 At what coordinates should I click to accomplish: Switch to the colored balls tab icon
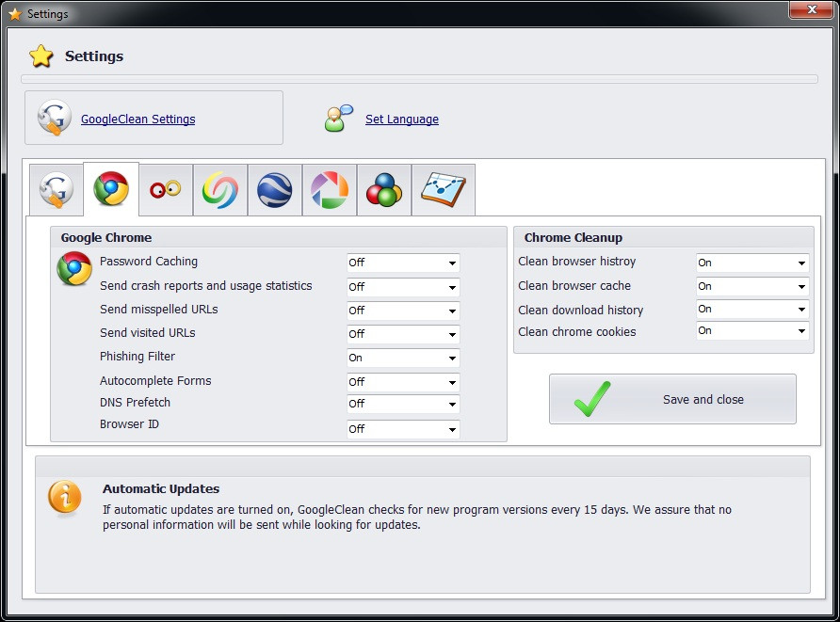tap(384, 190)
